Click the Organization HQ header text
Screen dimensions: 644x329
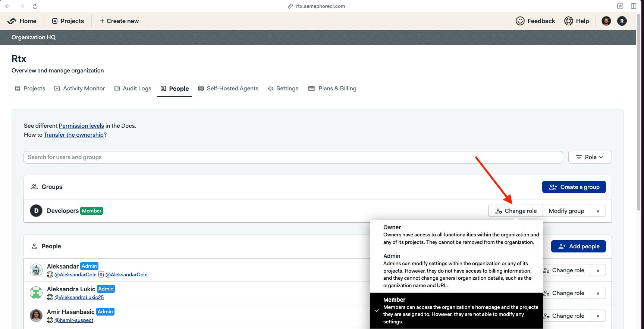click(x=34, y=37)
